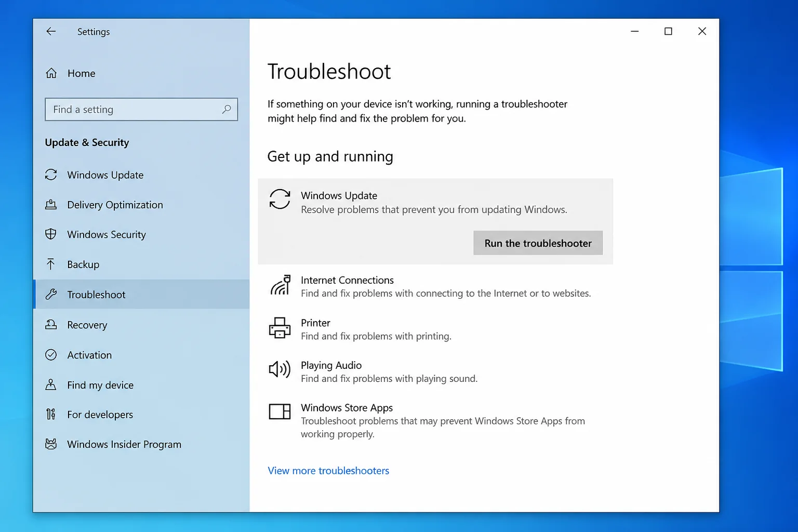Image resolution: width=798 pixels, height=532 pixels.
Task: Click the Backup upward arrow icon
Action: click(x=51, y=264)
